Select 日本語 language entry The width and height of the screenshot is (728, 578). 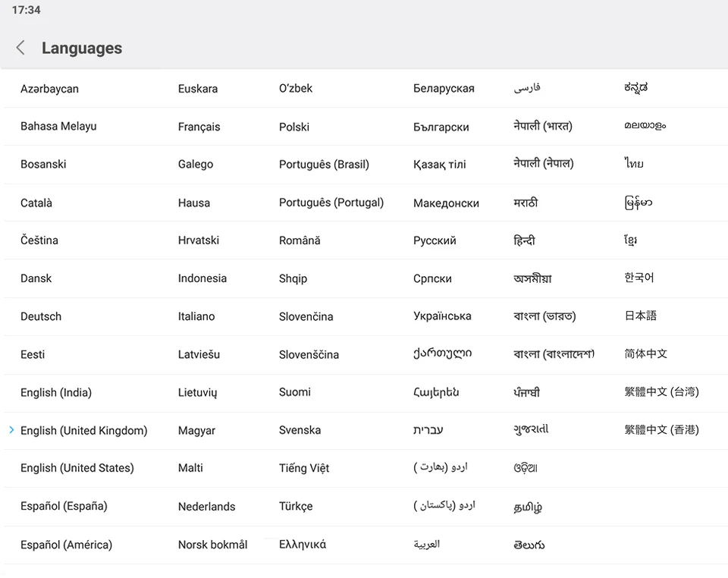tap(640, 316)
